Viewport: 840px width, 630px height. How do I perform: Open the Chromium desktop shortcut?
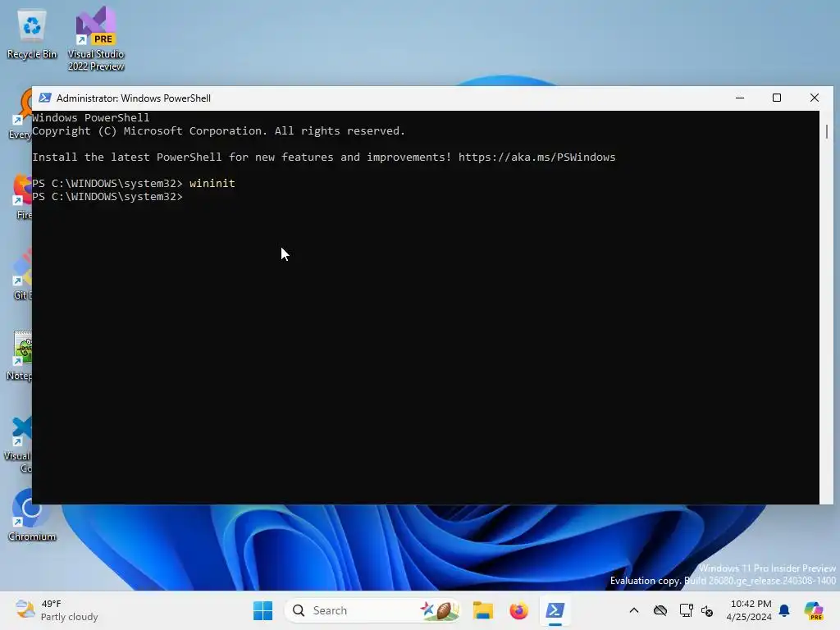tap(32, 515)
